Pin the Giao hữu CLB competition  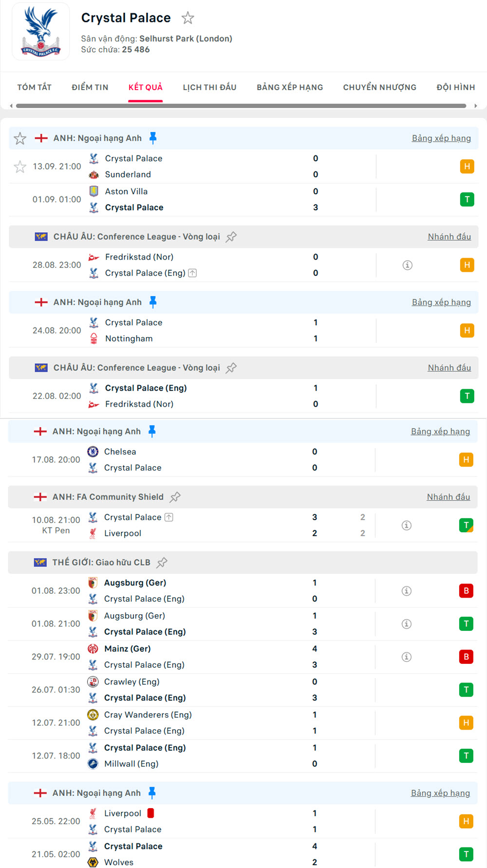point(162,563)
